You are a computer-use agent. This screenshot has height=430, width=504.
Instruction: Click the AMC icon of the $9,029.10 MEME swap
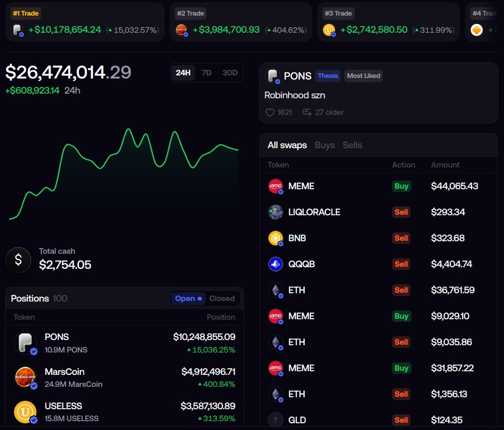point(276,316)
